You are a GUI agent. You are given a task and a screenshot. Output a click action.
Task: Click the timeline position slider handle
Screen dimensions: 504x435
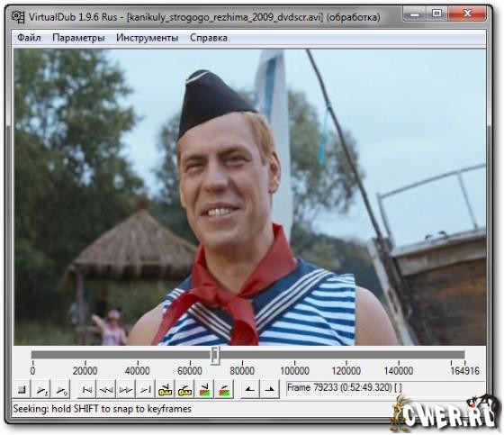coord(215,356)
